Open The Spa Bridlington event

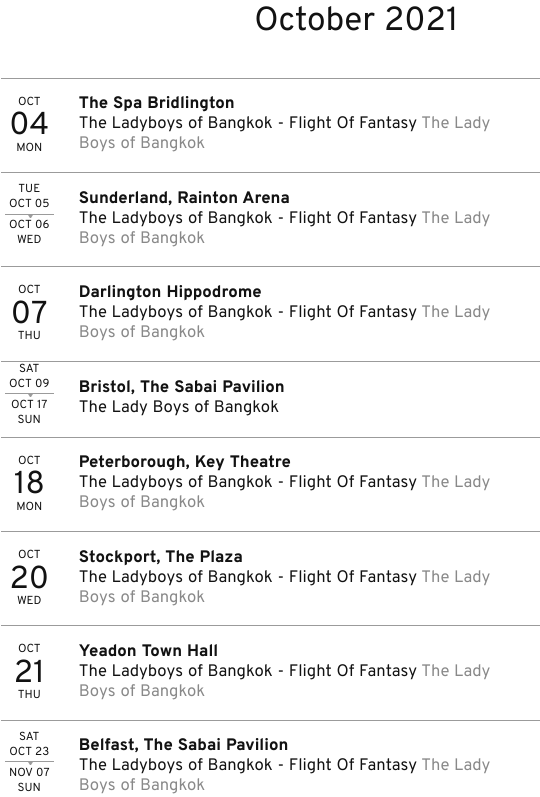pyautogui.click(x=157, y=103)
